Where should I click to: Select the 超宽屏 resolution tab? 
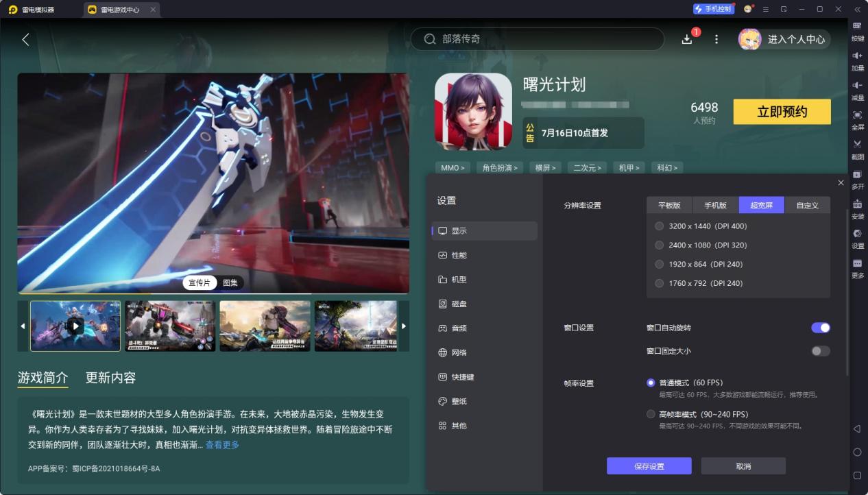point(761,205)
